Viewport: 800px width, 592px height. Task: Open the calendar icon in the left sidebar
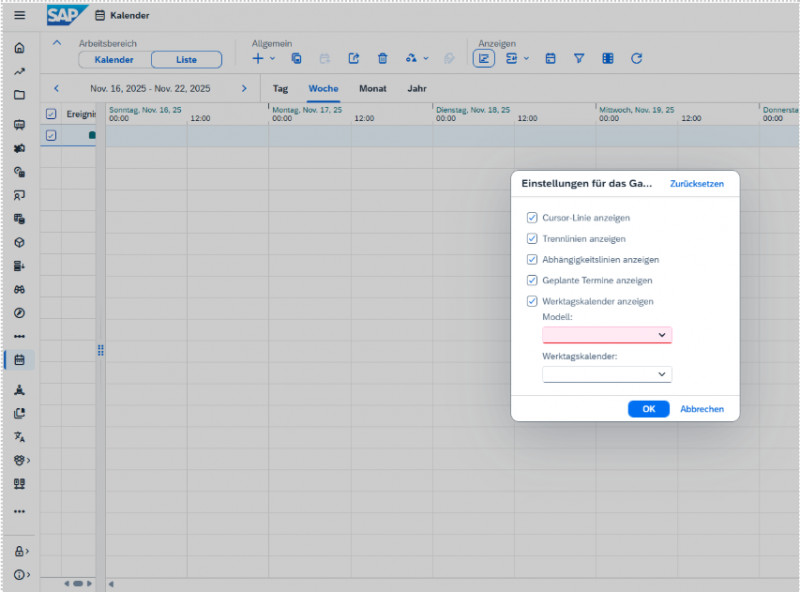[19, 359]
